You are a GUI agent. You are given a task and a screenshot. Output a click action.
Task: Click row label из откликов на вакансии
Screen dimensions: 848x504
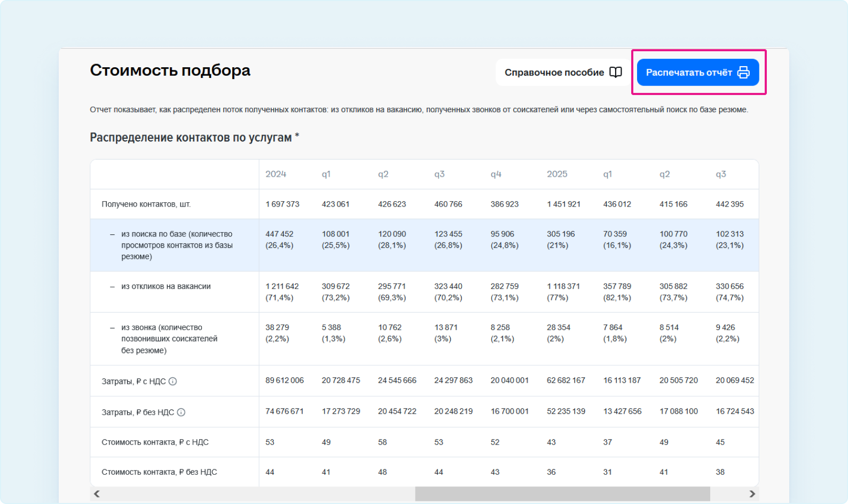point(166,286)
